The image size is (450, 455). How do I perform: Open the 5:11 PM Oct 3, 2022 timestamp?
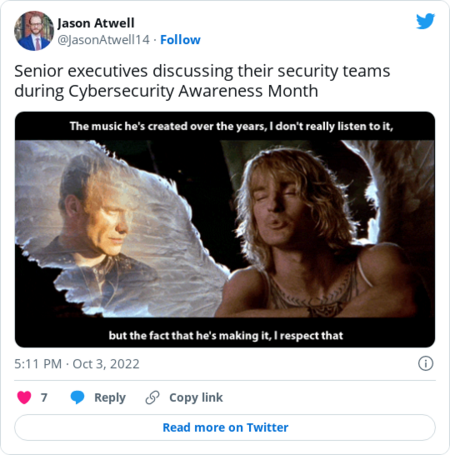(x=77, y=364)
